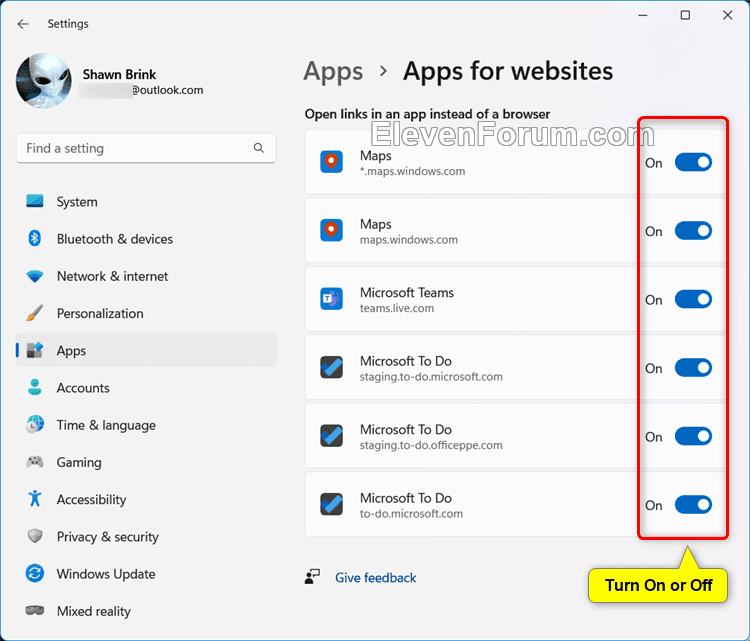Click Maps icon for *.maps.windows.com

(x=331, y=162)
